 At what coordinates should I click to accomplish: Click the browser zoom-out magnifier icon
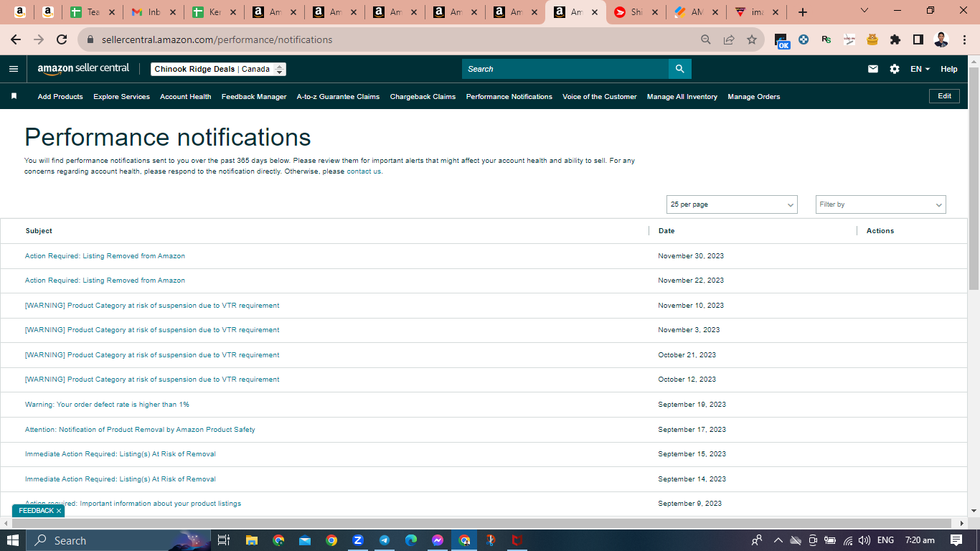(x=706, y=40)
